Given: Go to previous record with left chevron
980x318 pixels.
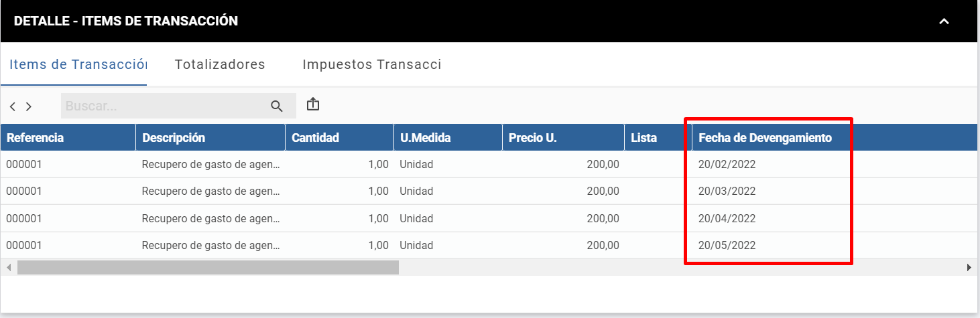Looking at the screenshot, I should (13, 106).
